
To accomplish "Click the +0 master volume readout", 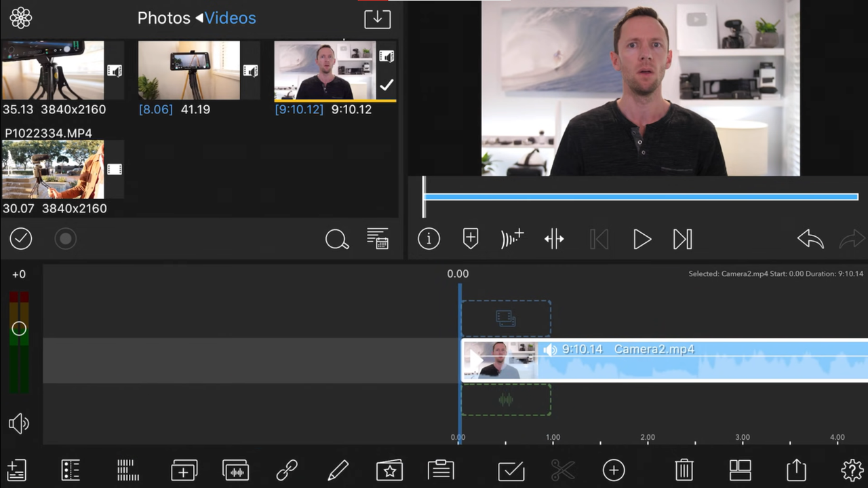I will (x=19, y=274).
